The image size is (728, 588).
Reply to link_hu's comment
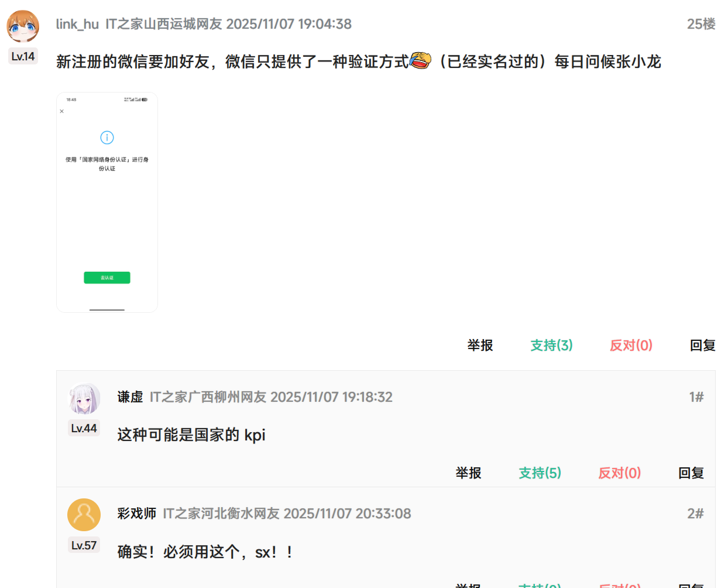(x=703, y=346)
